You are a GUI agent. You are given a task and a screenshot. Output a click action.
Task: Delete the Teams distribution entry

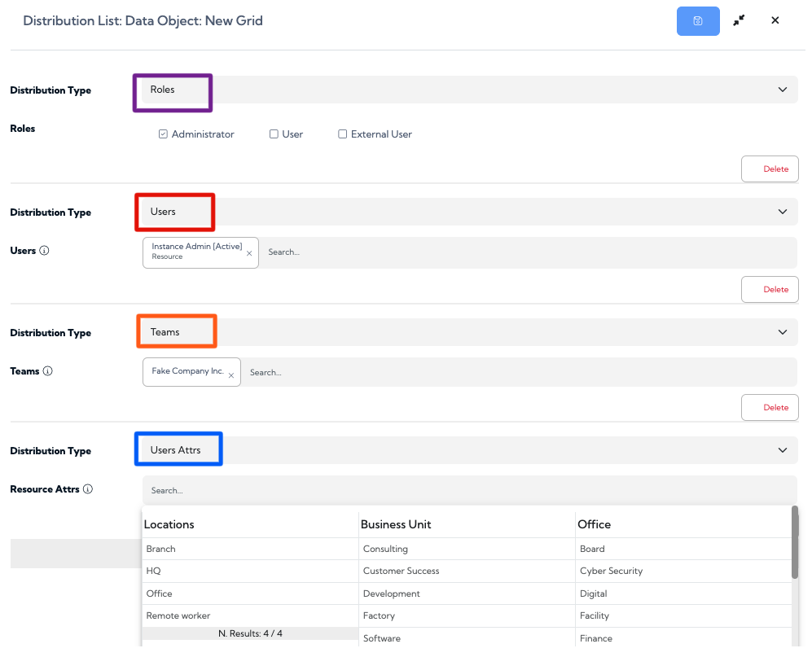click(x=770, y=407)
